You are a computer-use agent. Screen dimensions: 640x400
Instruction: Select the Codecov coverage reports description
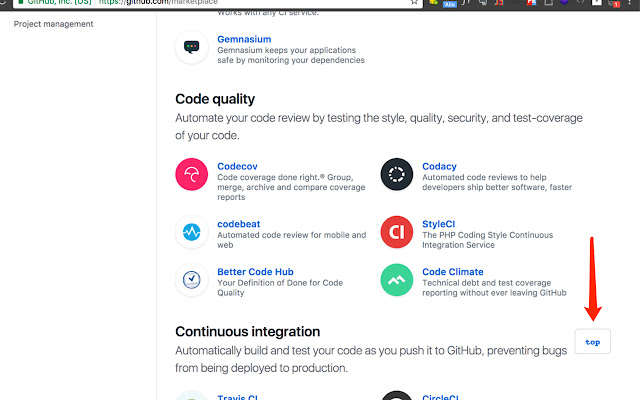tap(291, 187)
